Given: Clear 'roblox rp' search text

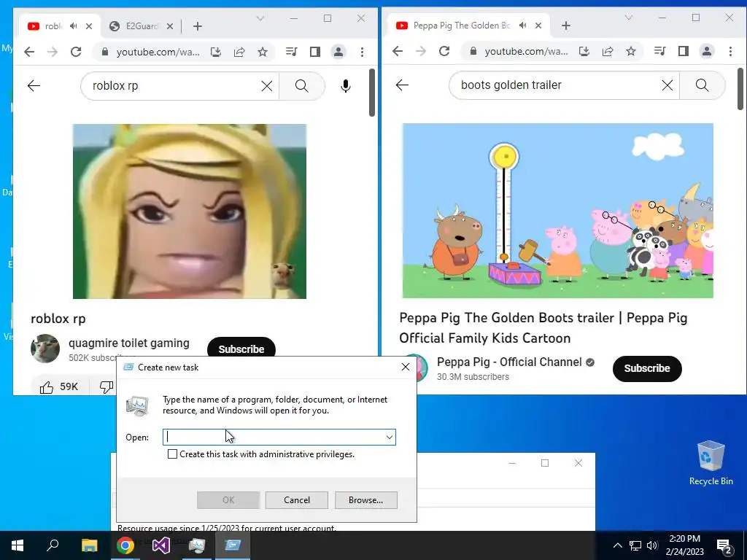Looking at the screenshot, I should [267, 86].
